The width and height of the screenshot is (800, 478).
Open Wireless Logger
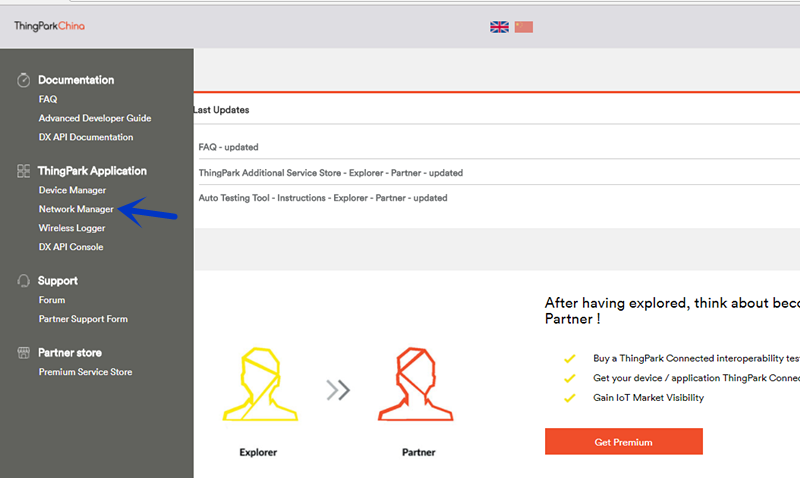[x=72, y=228]
